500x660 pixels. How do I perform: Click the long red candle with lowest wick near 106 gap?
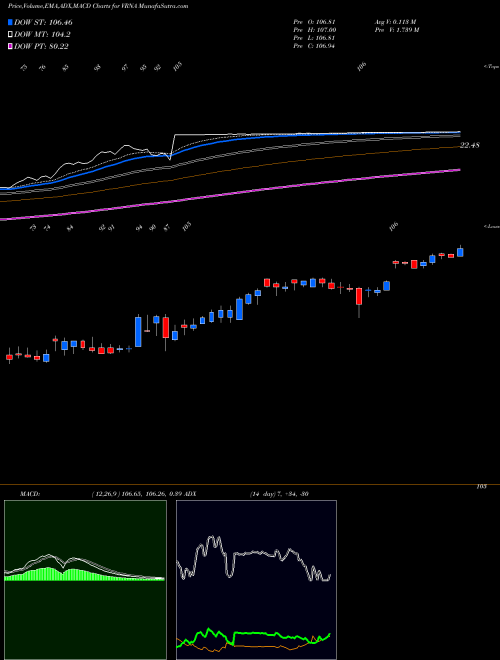(359, 297)
